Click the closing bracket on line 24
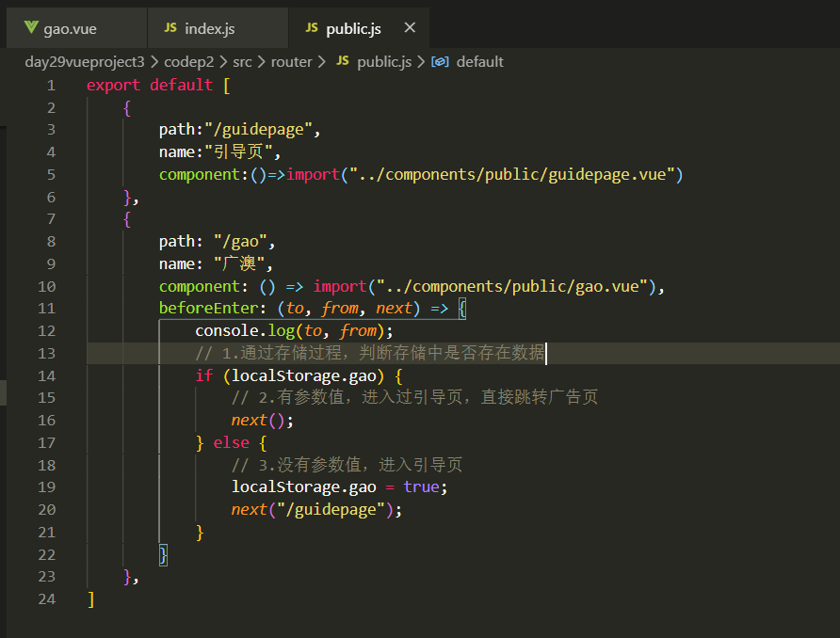Screen dimensions: 840x638 91,599
